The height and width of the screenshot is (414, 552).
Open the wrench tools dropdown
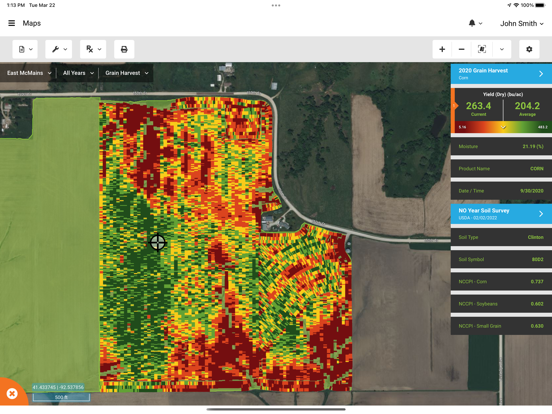coord(59,49)
